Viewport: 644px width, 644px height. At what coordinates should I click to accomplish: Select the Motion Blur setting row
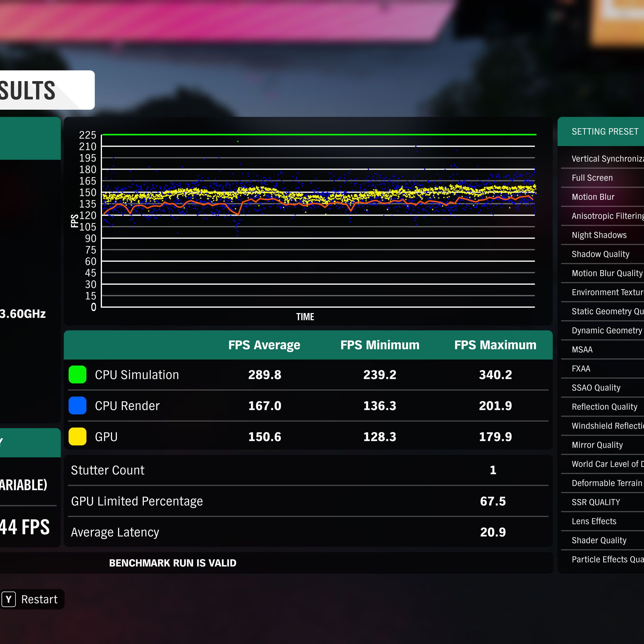[593, 197]
